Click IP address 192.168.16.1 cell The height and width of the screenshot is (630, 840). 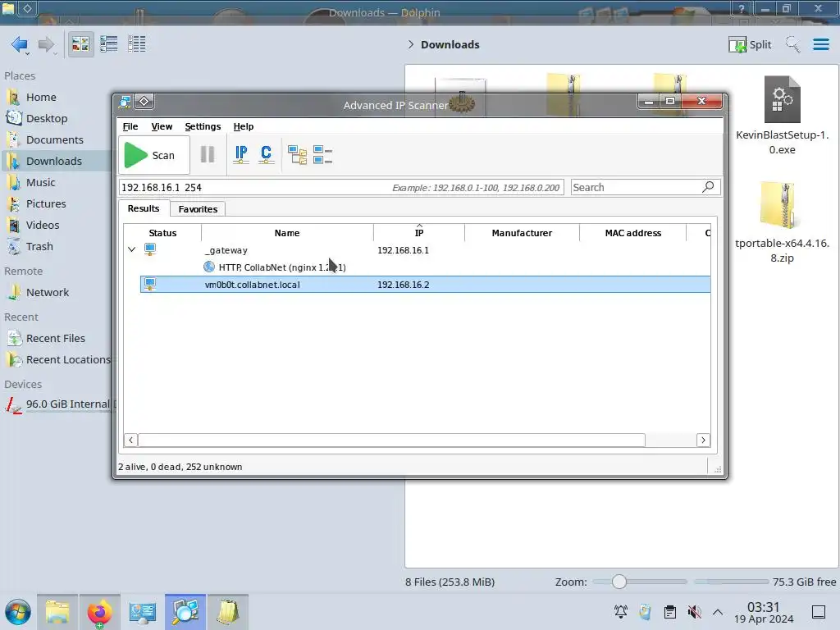point(403,250)
